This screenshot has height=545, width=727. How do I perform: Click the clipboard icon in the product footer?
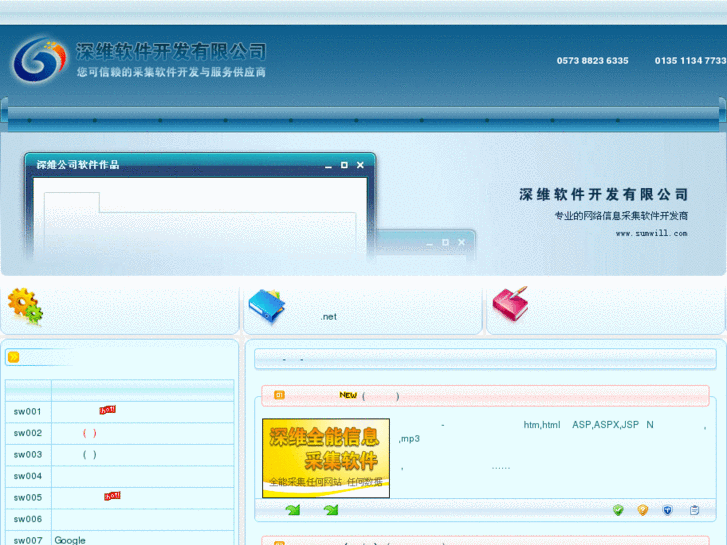pyautogui.click(x=694, y=510)
